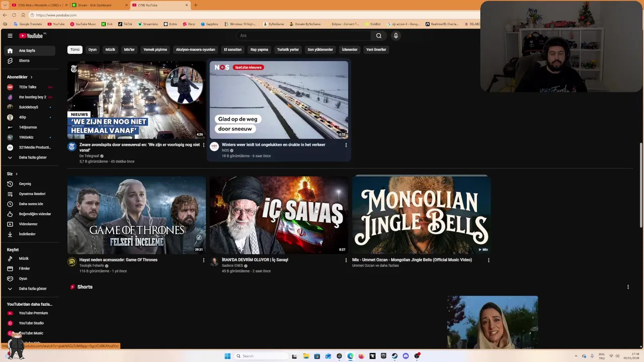Open Oynatma listeleri playlists
644x362 pixels.
pos(30,194)
